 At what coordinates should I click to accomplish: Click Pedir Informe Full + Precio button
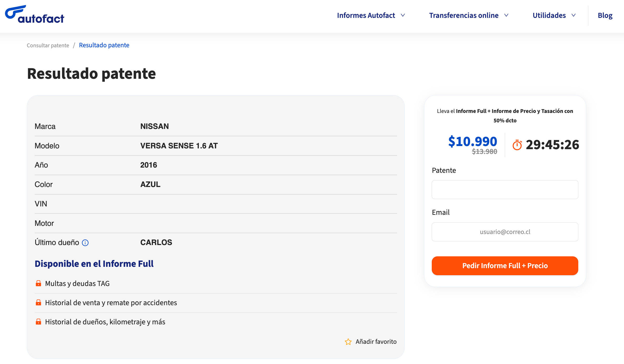(505, 266)
